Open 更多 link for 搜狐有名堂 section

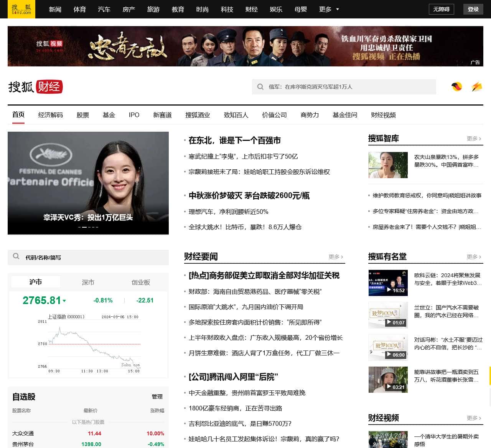pos(474,257)
